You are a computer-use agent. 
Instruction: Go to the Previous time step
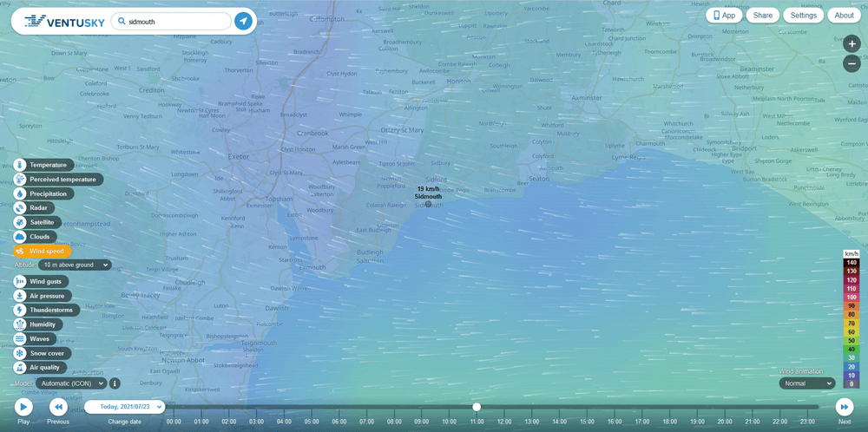[58, 407]
